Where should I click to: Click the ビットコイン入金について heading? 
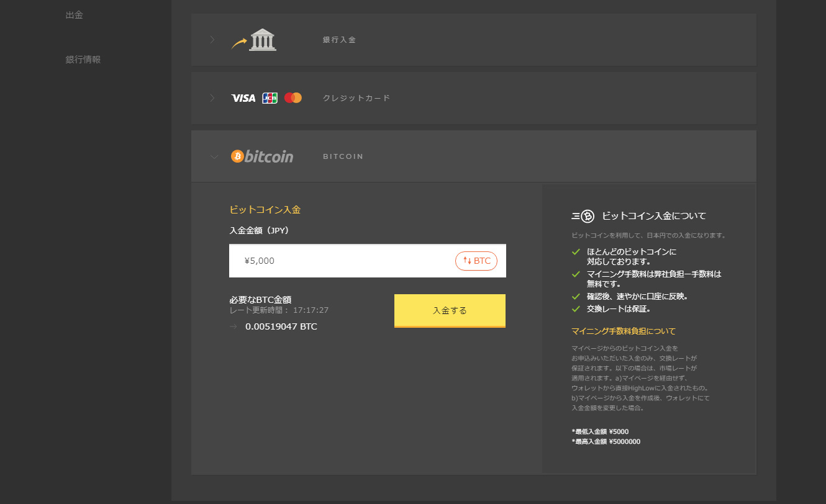(654, 216)
